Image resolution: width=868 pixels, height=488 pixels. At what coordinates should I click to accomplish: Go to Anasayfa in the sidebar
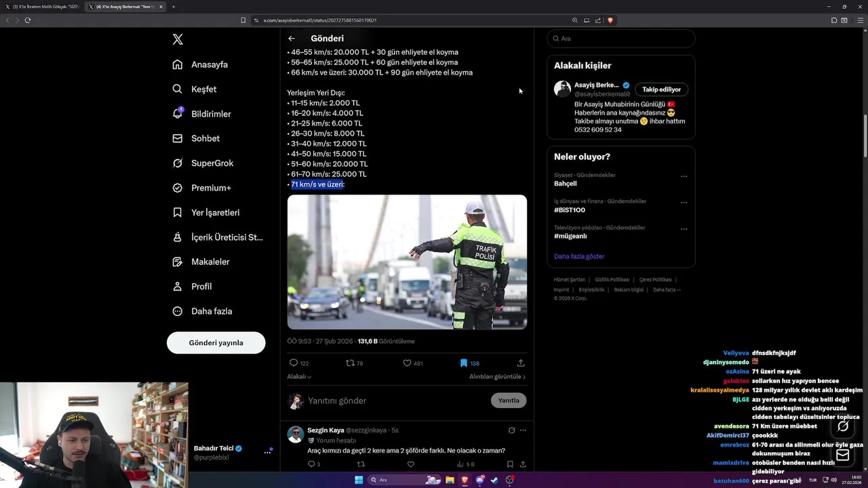tap(200, 64)
